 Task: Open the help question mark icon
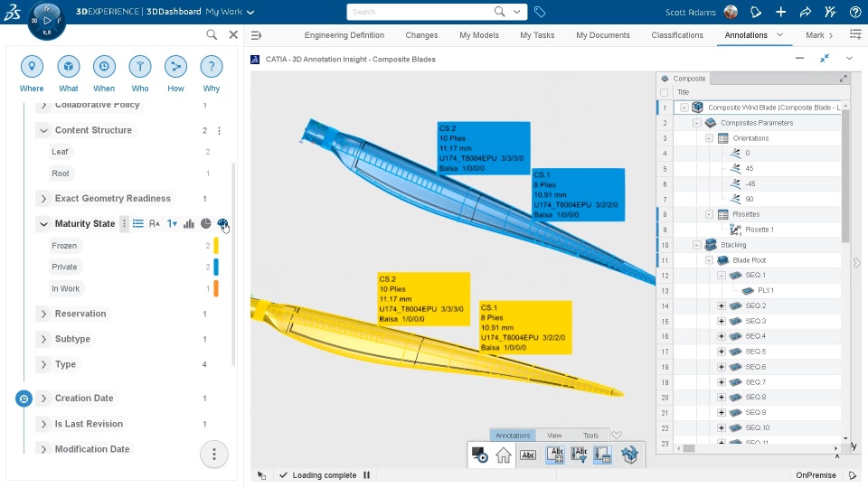855,12
